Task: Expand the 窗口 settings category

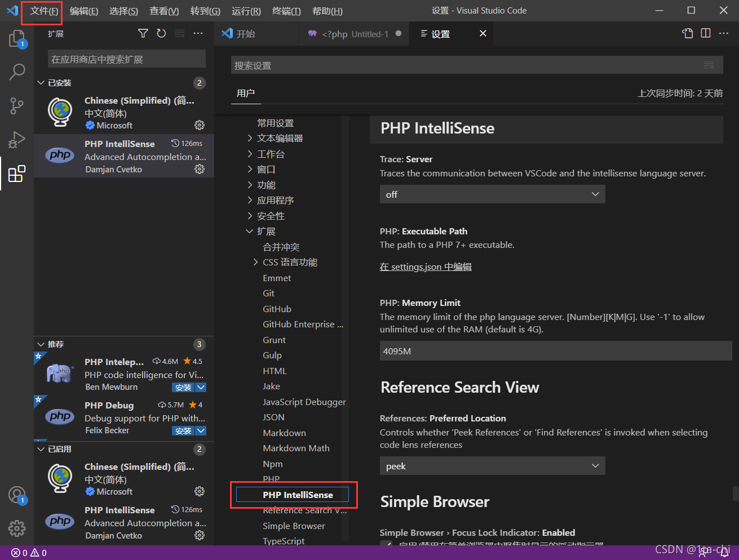Action: tap(250, 169)
